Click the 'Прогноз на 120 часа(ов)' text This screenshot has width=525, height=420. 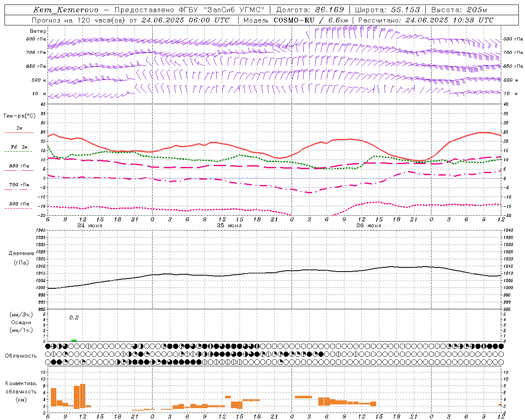point(79,20)
